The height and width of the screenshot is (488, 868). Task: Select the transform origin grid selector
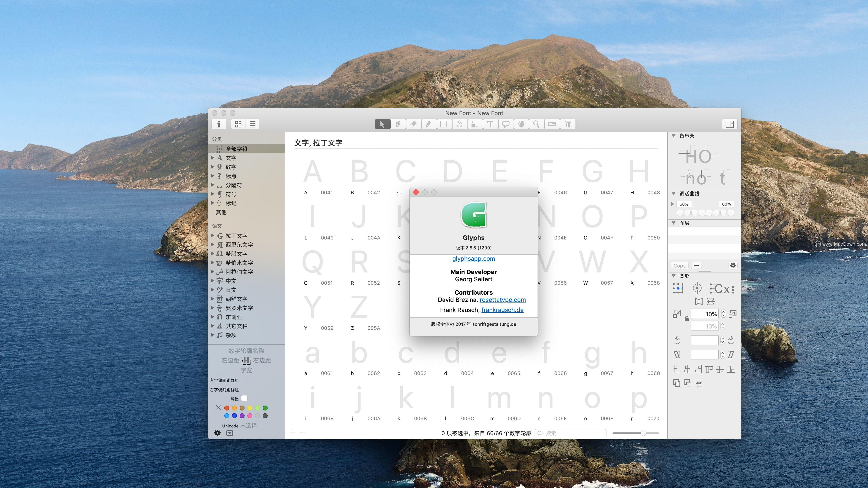678,289
